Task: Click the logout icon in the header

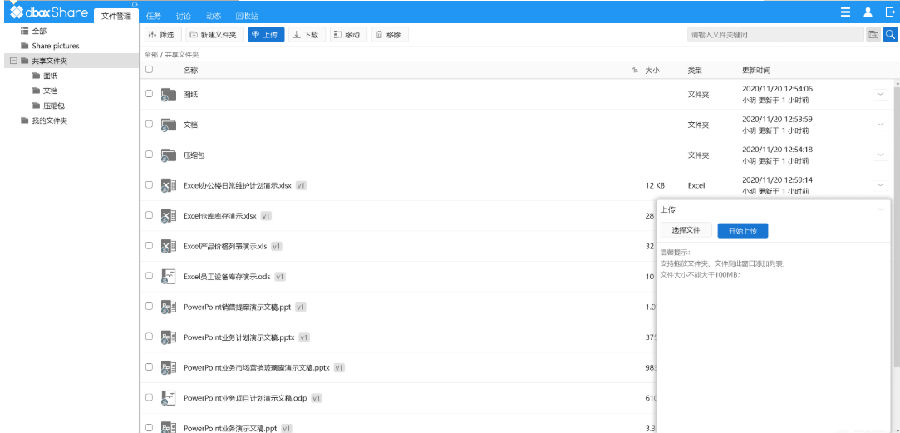Action: point(889,12)
